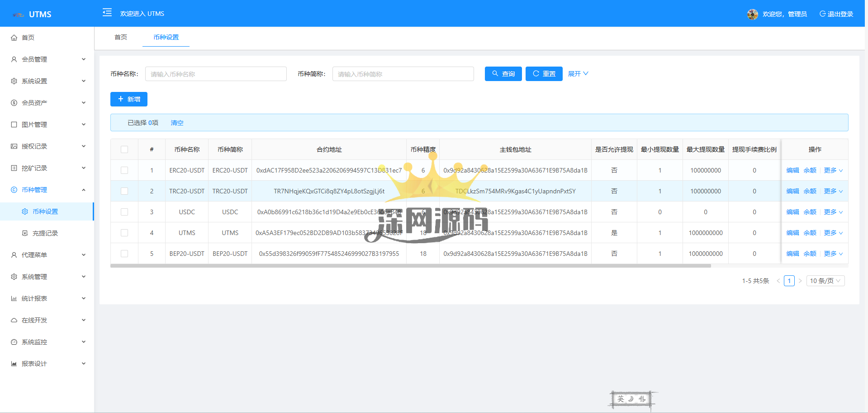Click the 在线开发 cloud icon
The height and width of the screenshot is (413, 868).
pos(14,320)
